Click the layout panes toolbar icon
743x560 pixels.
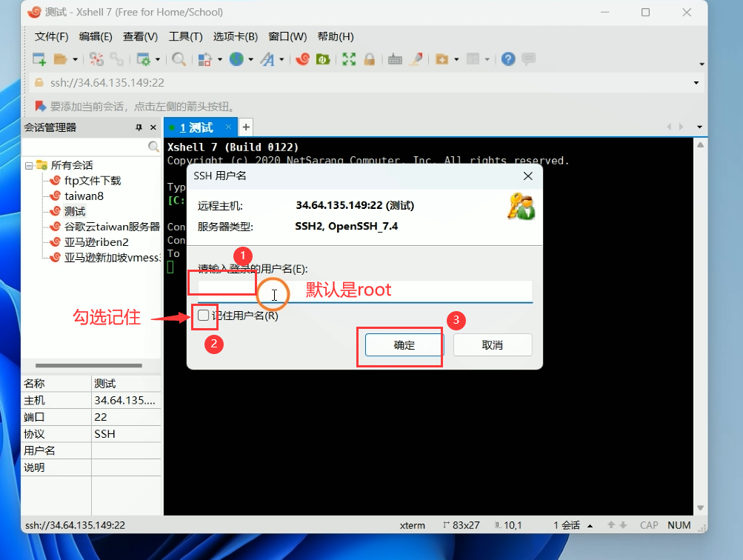click(473, 59)
